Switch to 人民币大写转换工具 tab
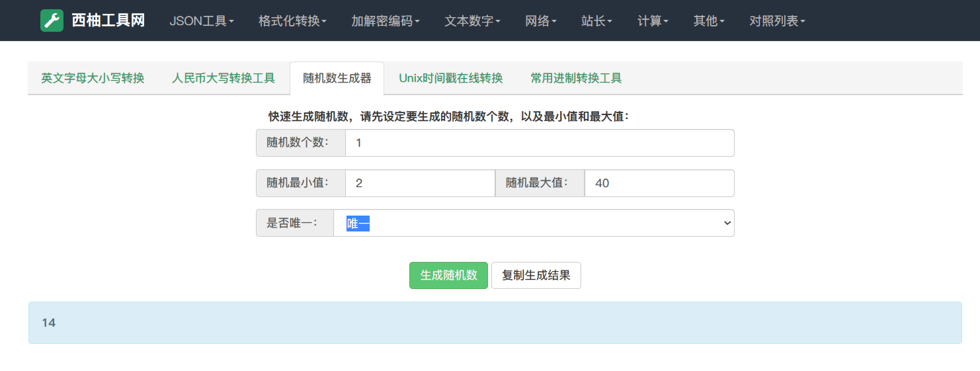Image resolution: width=980 pixels, height=371 pixels. click(x=224, y=78)
